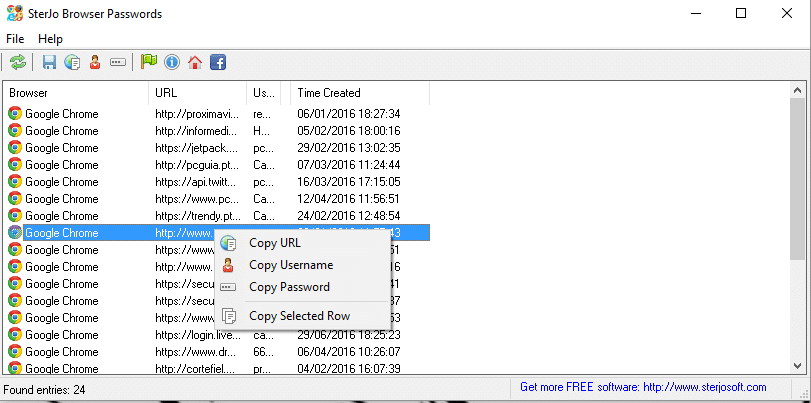Image resolution: width=811 pixels, height=403 pixels.
Task: Click the Copy Username person toolbar icon
Action: (x=95, y=63)
